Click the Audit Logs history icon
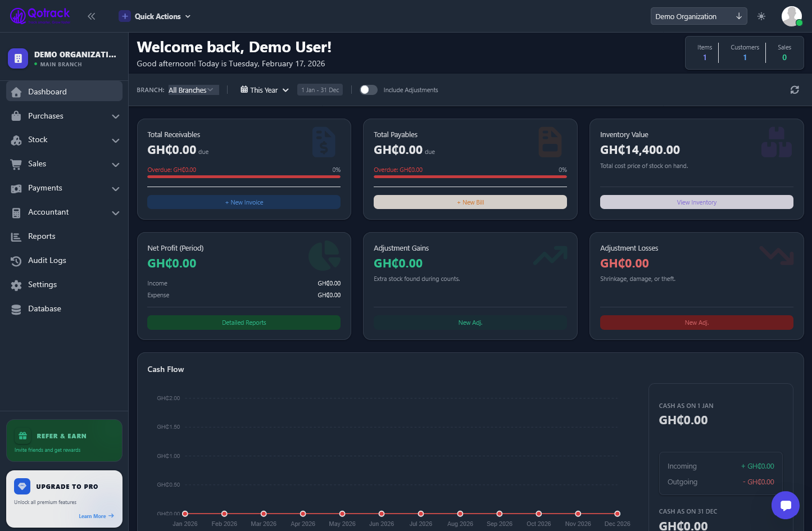The width and height of the screenshot is (812, 531). pos(16,261)
